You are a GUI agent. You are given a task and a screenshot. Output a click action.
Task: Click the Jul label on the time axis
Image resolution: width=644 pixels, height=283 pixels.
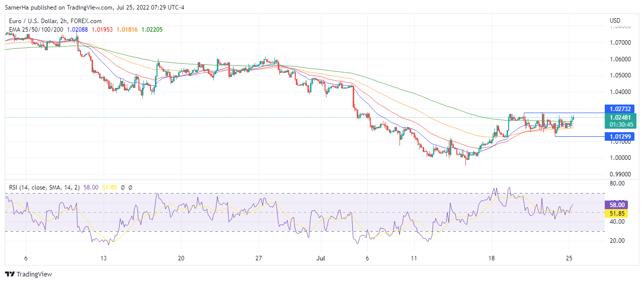click(320, 258)
